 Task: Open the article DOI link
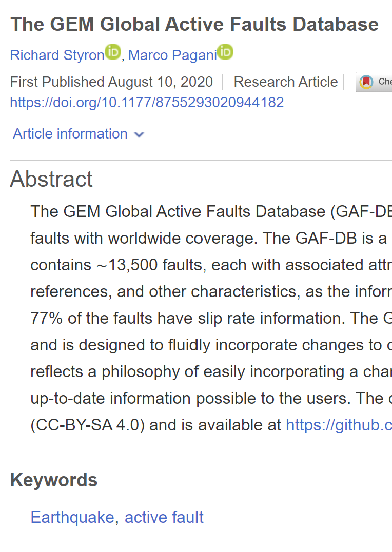tap(147, 102)
